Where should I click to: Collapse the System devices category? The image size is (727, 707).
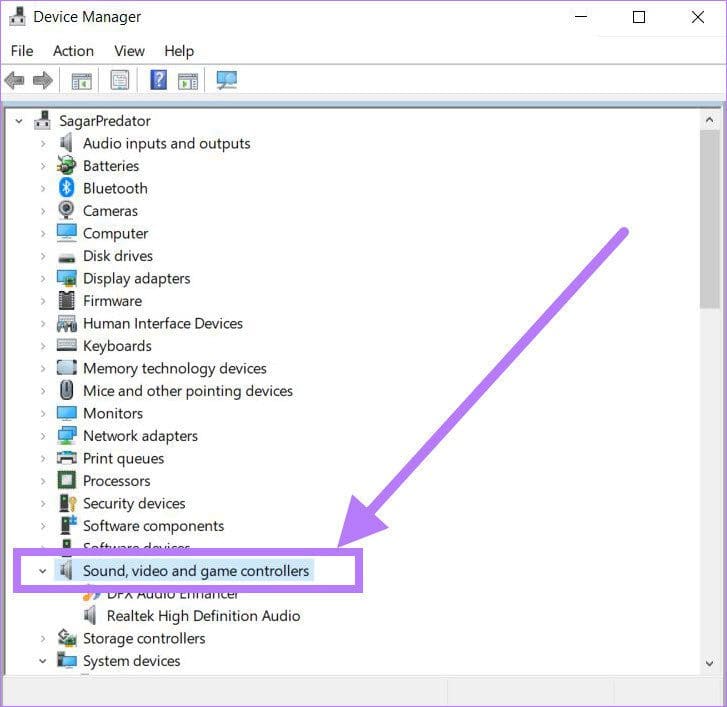click(x=43, y=661)
